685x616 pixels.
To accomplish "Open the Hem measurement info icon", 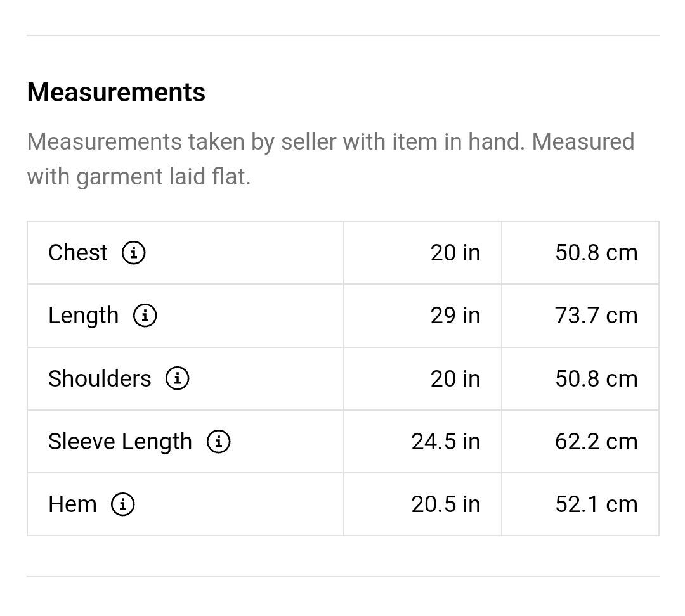I will click(123, 504).
